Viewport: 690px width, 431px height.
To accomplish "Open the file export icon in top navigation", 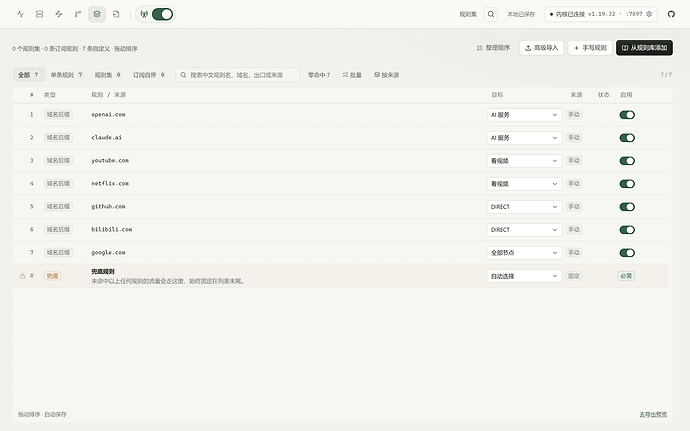I will click(116, 14).
